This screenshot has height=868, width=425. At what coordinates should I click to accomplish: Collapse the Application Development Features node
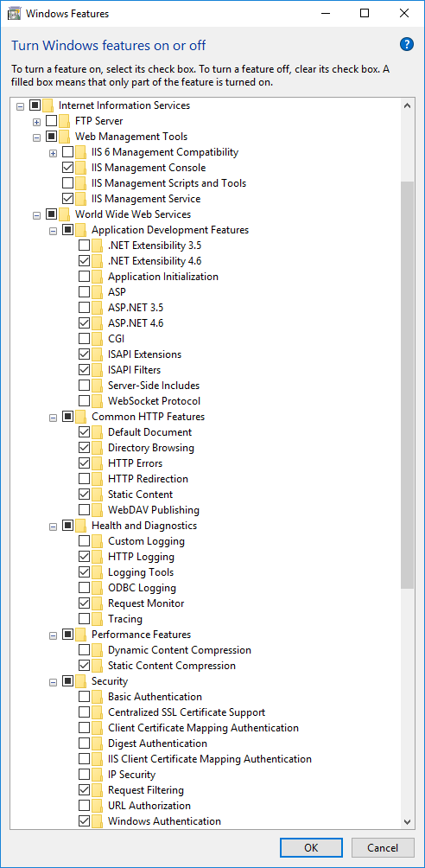[54, 230]
